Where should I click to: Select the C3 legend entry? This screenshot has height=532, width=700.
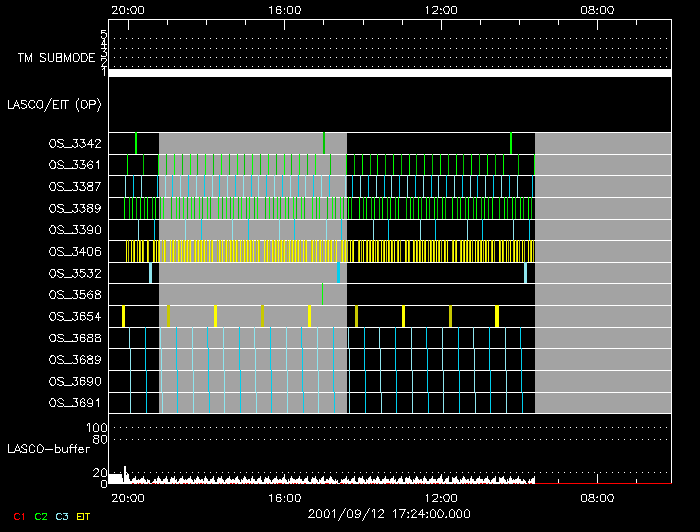pos(64,516)
